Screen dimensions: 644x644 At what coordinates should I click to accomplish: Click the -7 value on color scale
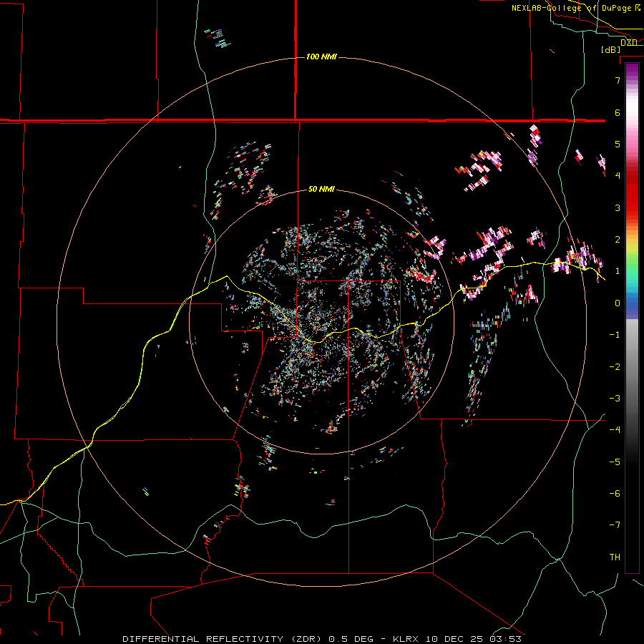[615, 525]
